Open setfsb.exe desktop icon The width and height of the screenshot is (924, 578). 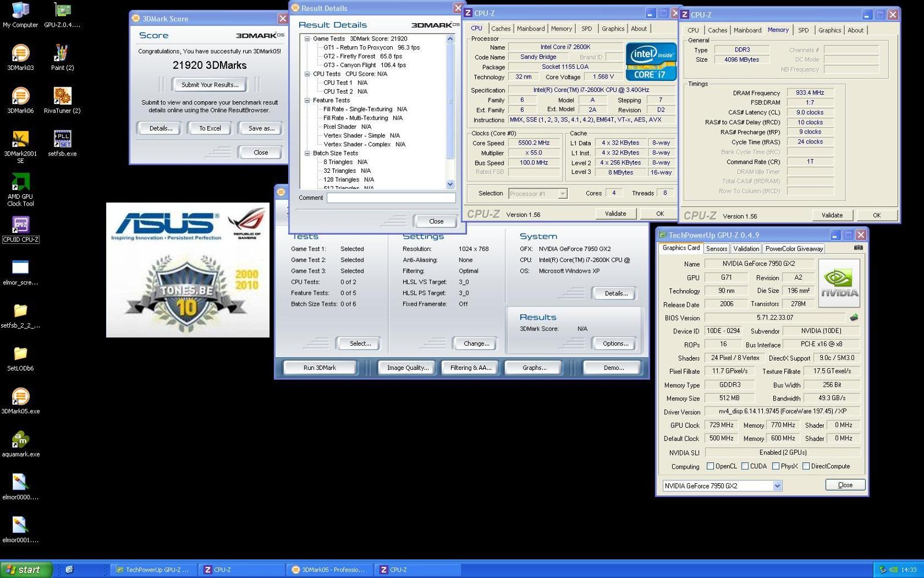click(x=62, y=143)
